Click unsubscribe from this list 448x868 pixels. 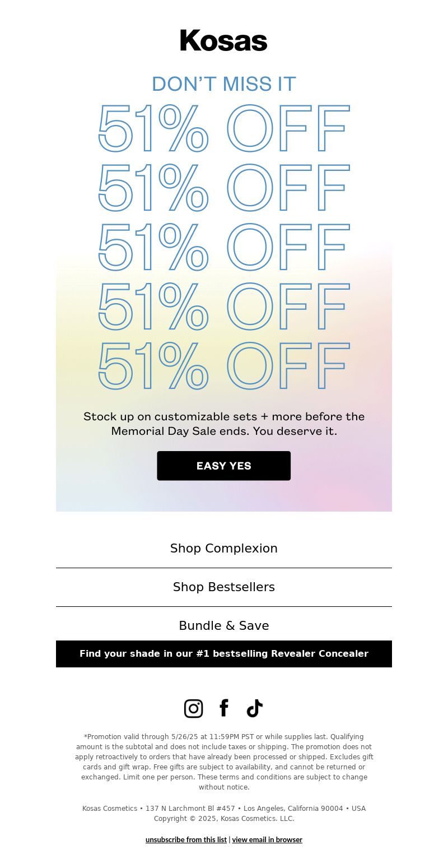click(x=186, y=839)
